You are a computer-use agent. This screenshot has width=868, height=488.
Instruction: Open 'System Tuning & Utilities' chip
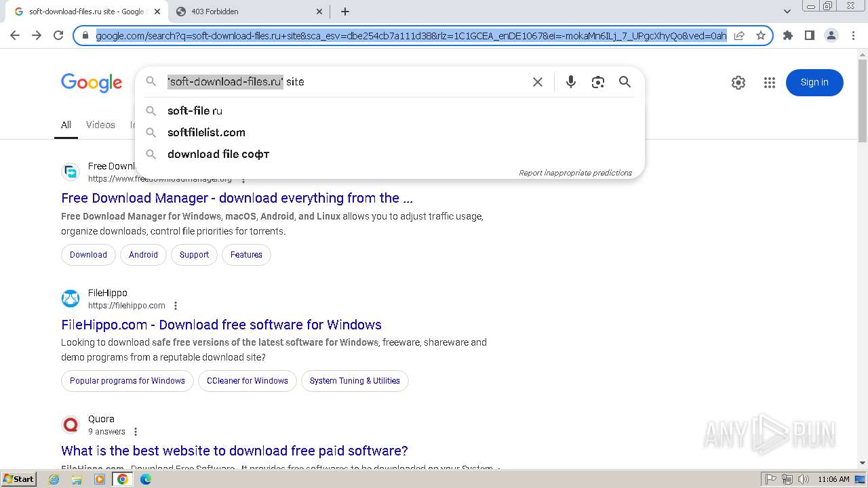[x=355, y=381]
